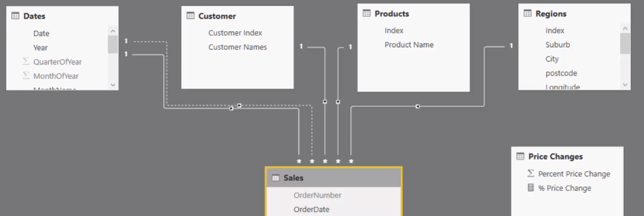The width and height of the screenshot is (644, 216).
Task: Click the sigma icon beside MonthOfYear
Action: point(25,75)
